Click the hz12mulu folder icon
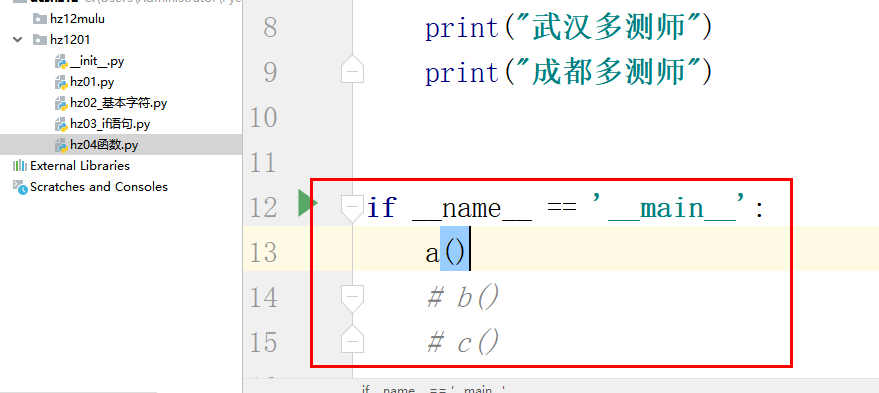 point(39,19)
